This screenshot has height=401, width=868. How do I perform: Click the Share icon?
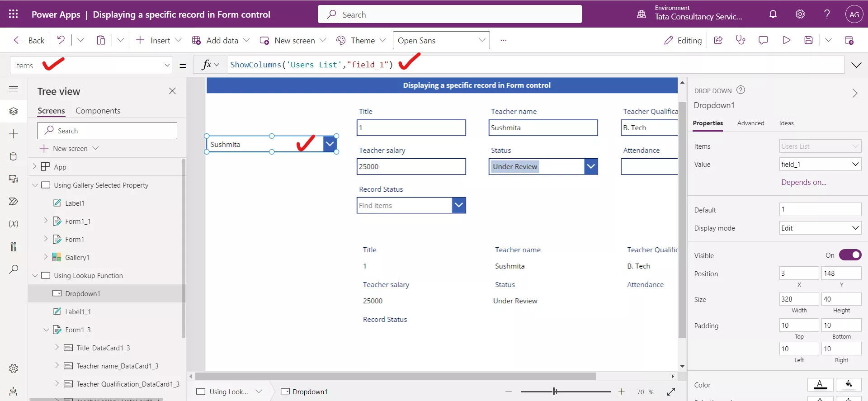point(718,40)
